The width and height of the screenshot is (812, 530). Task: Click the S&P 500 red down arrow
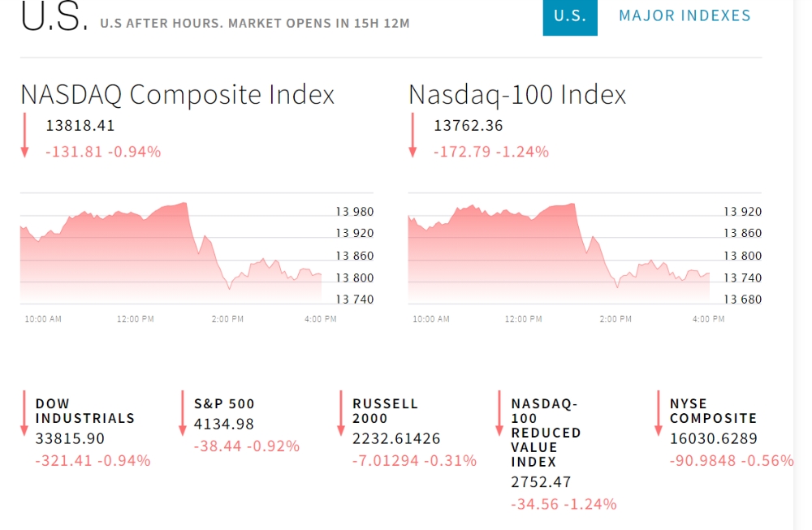tap(182, 413)
